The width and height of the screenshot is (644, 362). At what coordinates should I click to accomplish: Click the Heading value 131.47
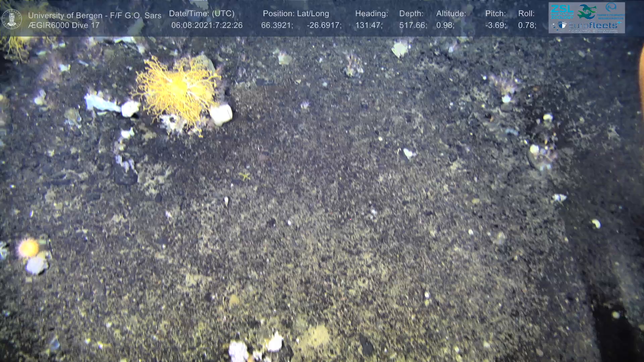(369, 25)
